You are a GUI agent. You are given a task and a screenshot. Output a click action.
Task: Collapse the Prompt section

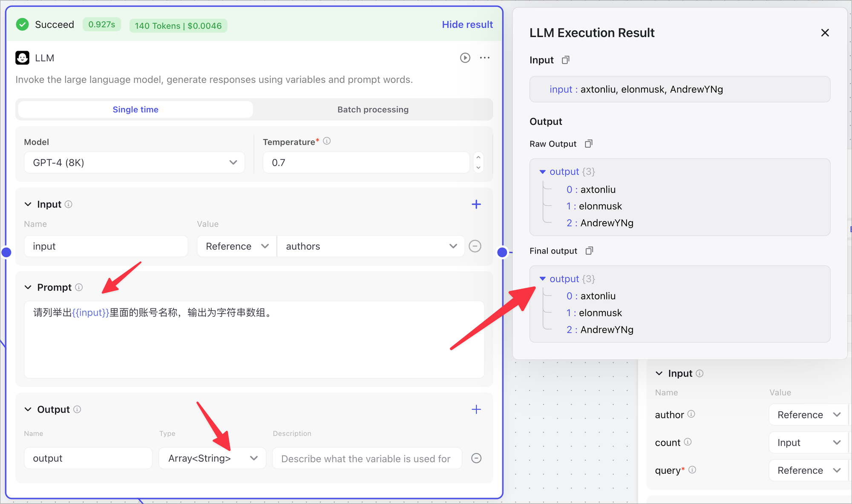coord(28,288)
